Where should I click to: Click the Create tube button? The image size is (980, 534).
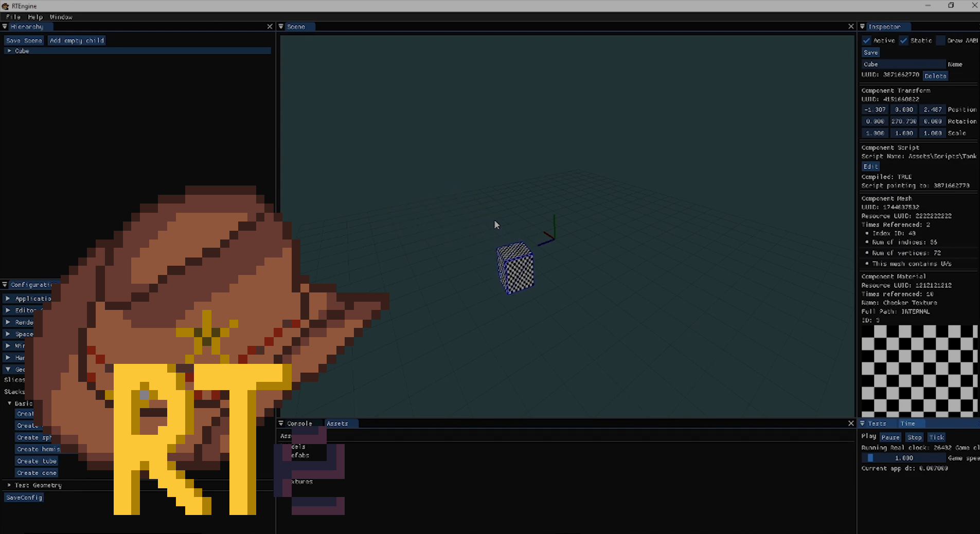coord(37,461)
